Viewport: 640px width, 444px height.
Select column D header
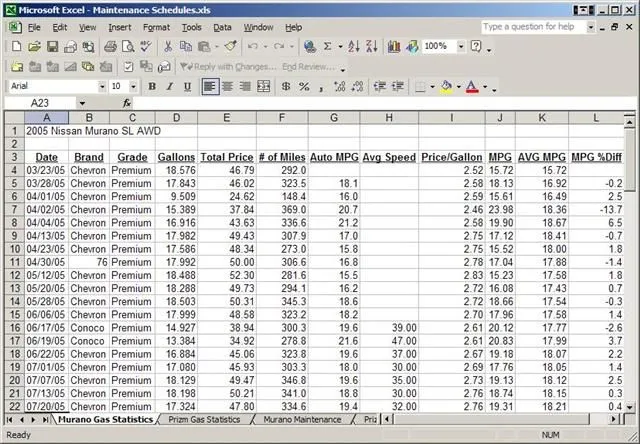coord(176,118)
